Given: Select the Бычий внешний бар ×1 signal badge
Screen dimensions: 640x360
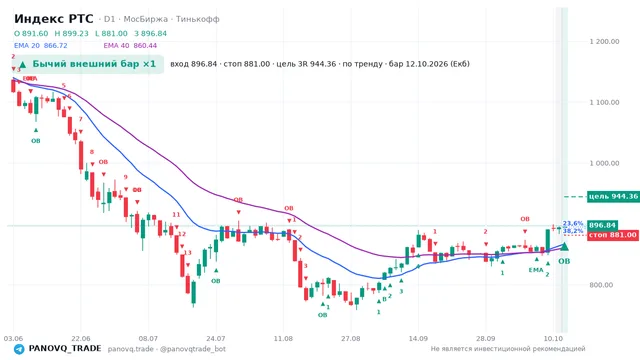Looking at the screenshot, I should click(89, 64).
